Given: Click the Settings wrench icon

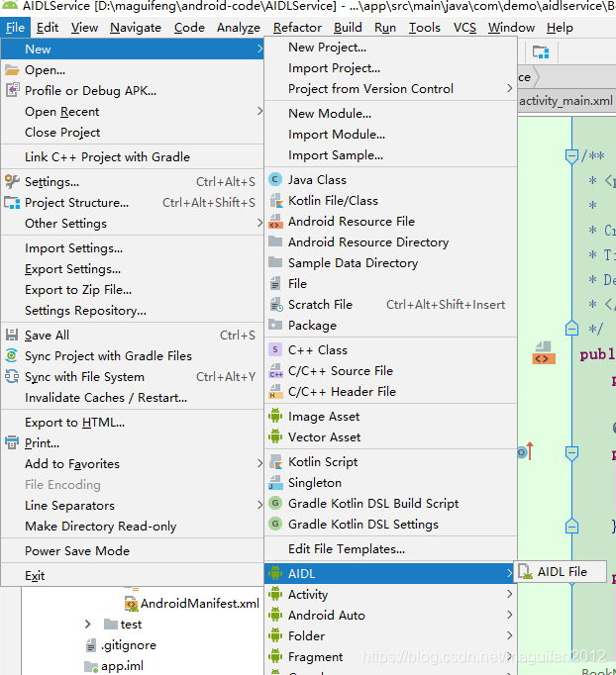Looking at the screenshot, I should (12, 182).
